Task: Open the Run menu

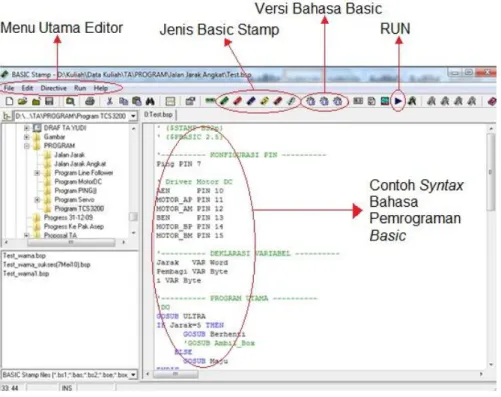Action: coord(80,88)
